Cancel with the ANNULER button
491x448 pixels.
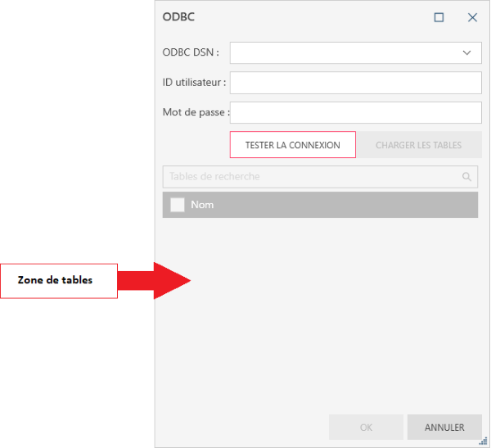tap(444, 428)
